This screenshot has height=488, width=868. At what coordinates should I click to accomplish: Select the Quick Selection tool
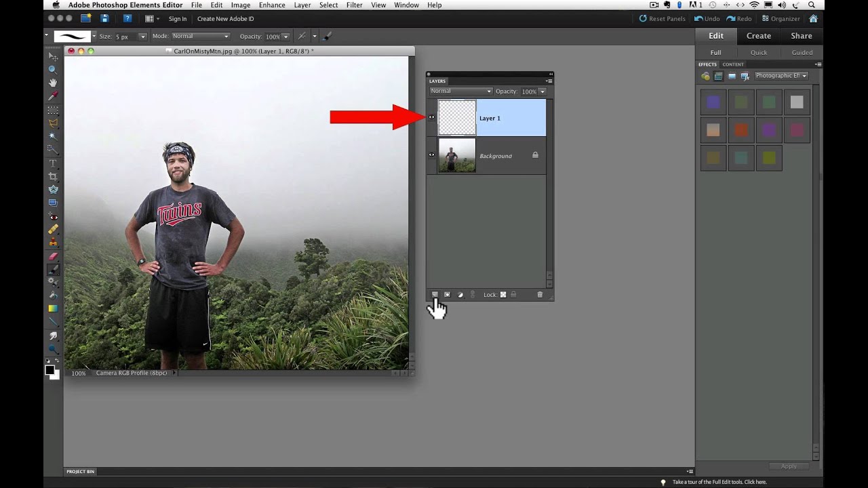[53, 149]
